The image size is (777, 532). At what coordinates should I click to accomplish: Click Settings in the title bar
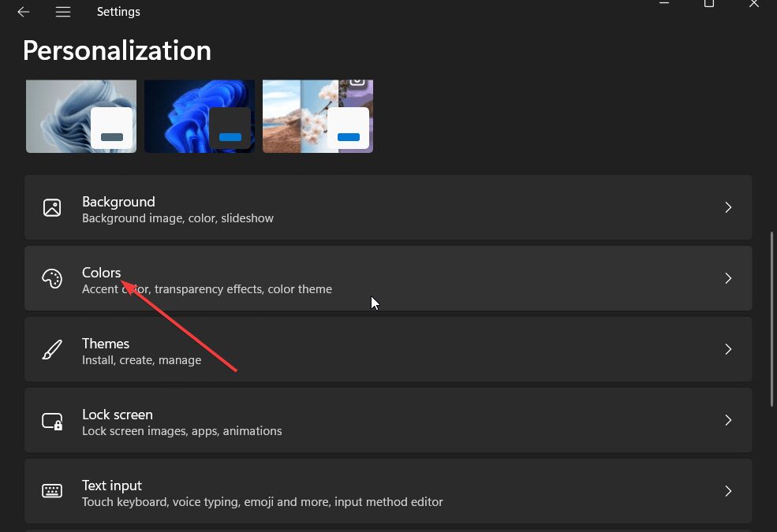(x=118, y=11)
